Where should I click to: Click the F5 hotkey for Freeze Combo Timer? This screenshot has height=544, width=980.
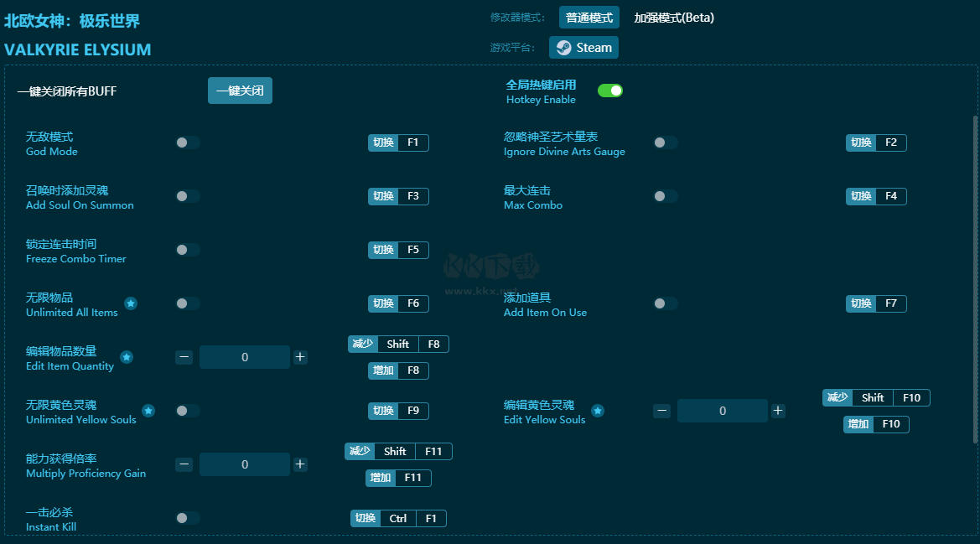click(398, 250)
